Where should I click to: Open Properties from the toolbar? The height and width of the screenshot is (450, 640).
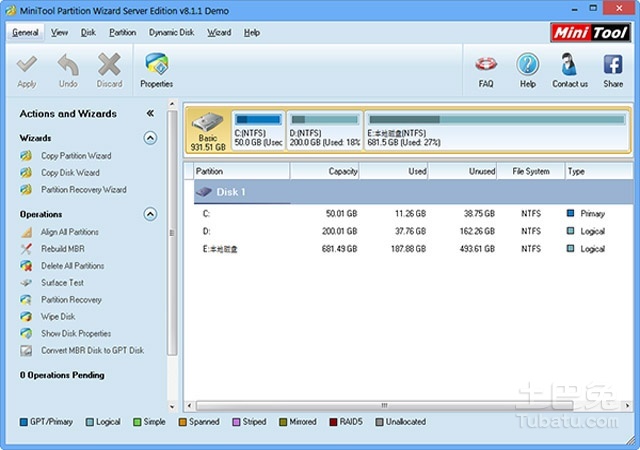(x=157, y=70)
